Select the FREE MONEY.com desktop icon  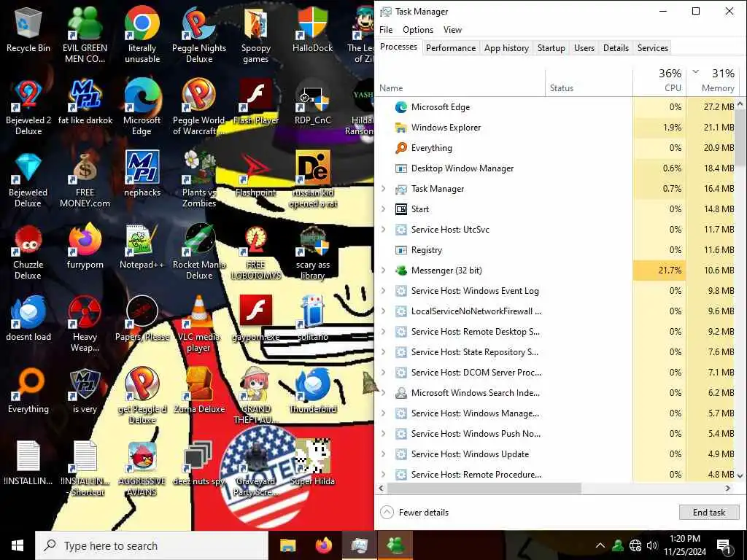pos(85,180)
